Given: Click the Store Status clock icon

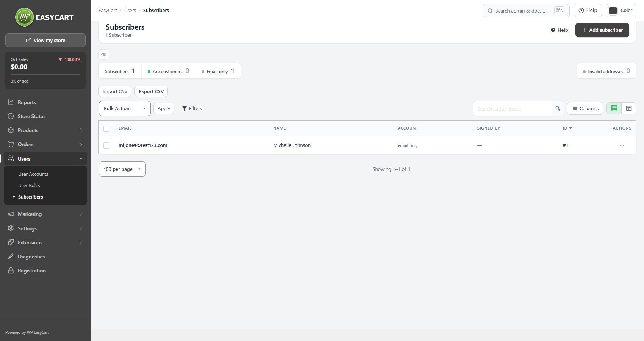Looking at the screenshot, I should pyautogui.click(x=11, y=116).
